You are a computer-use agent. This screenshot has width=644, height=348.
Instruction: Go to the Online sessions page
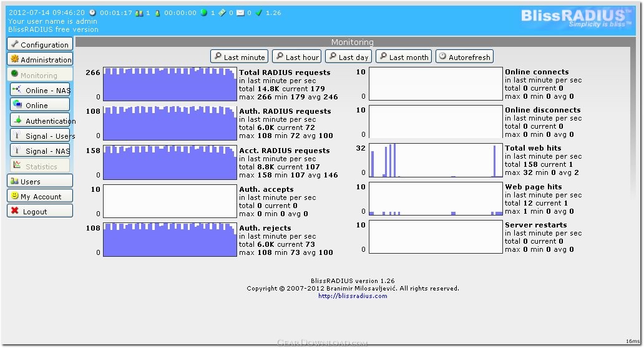[x=40, y=104]
